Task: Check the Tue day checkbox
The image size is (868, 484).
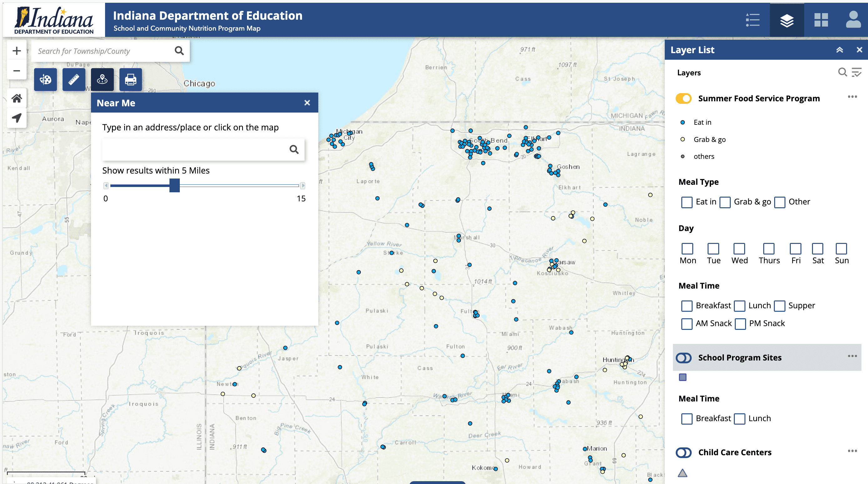Action: click(713, 249)
